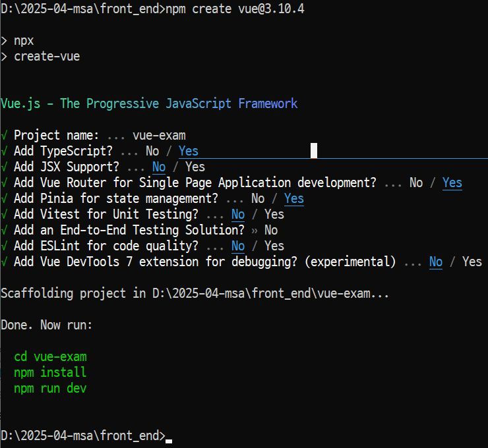488x448 pixels.
Task: Click the underlined 'No' for ESLint
Action: tap(238, 246)
